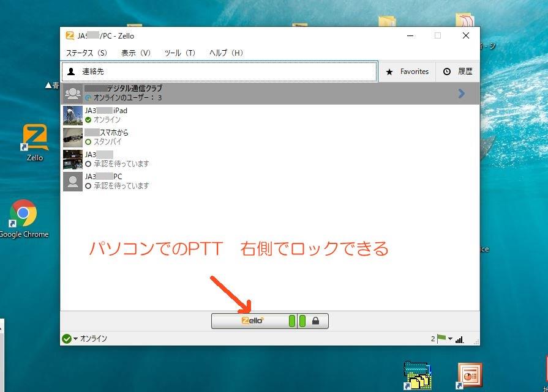Click the group icon of the デジタル通信クラブ channel
Image resolution: width=548 pixels, height=392 pixels.
pos(73,94)
